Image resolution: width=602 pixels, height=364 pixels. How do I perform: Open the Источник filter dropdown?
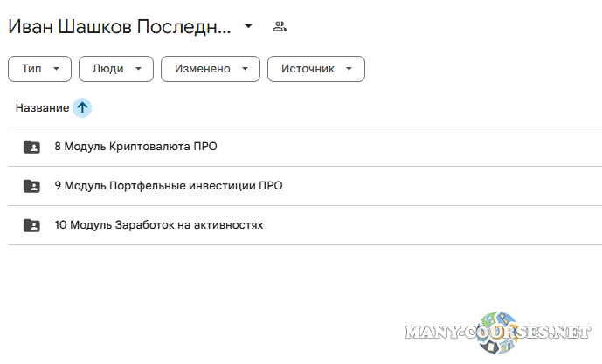[315, 69]
